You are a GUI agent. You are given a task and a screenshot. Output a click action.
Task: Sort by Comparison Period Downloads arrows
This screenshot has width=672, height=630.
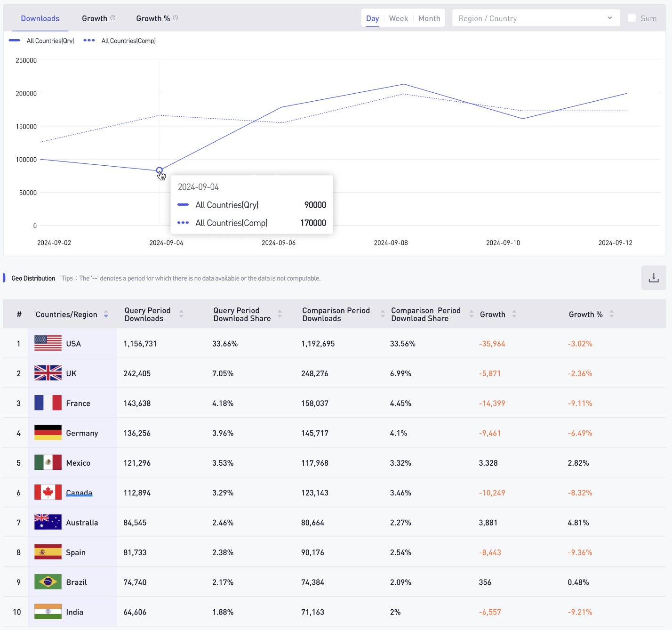[x=383, y=314]
